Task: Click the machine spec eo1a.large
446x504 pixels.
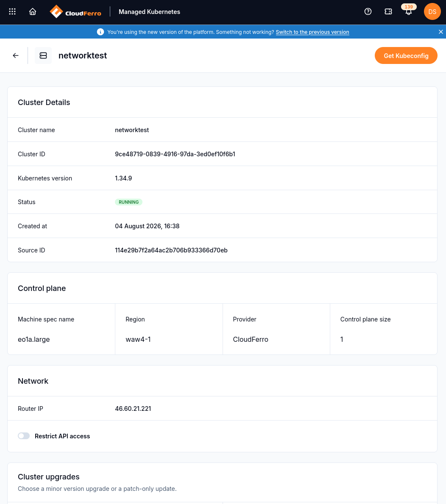Action: pos(34,339)
